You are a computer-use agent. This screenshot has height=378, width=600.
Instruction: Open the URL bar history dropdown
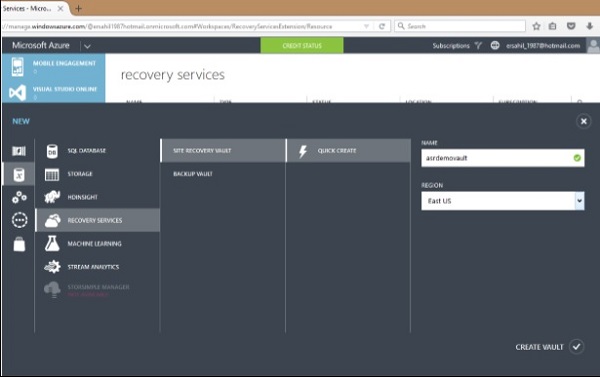point(366,26)
